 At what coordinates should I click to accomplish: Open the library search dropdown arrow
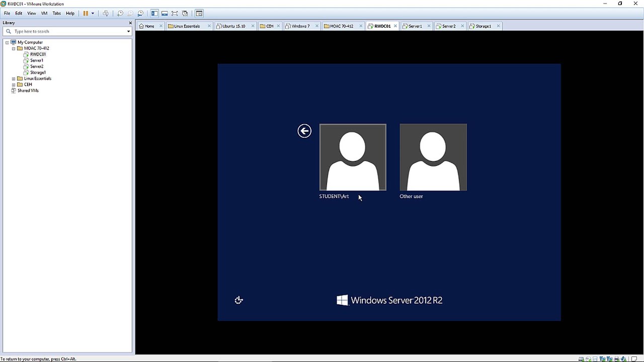coord(128,31)
